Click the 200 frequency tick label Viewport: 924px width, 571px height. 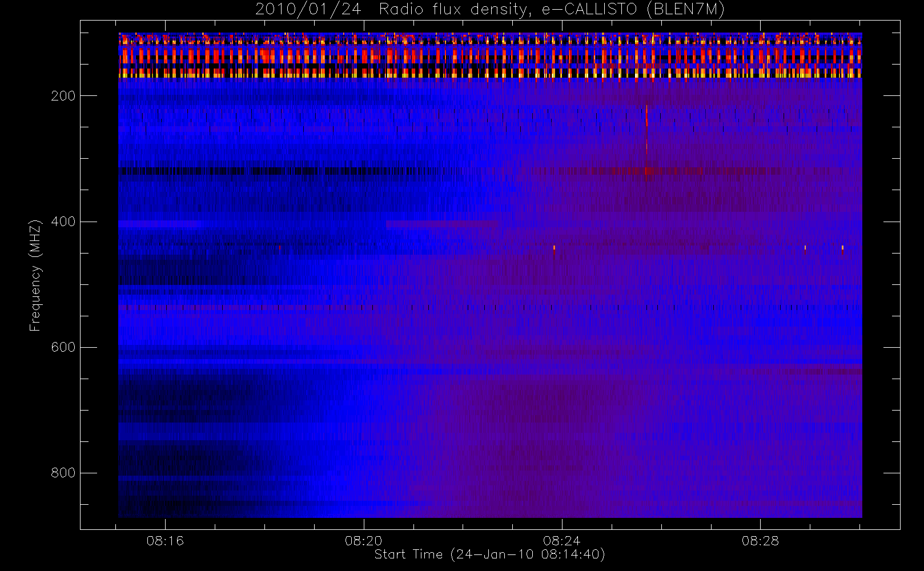pos(63,96)
